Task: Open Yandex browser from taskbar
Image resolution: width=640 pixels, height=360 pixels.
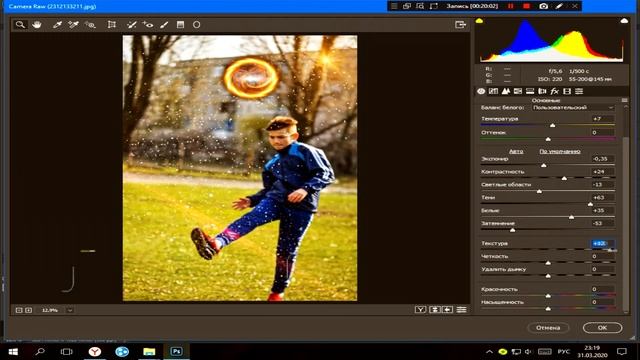Action: pos(95,351)
